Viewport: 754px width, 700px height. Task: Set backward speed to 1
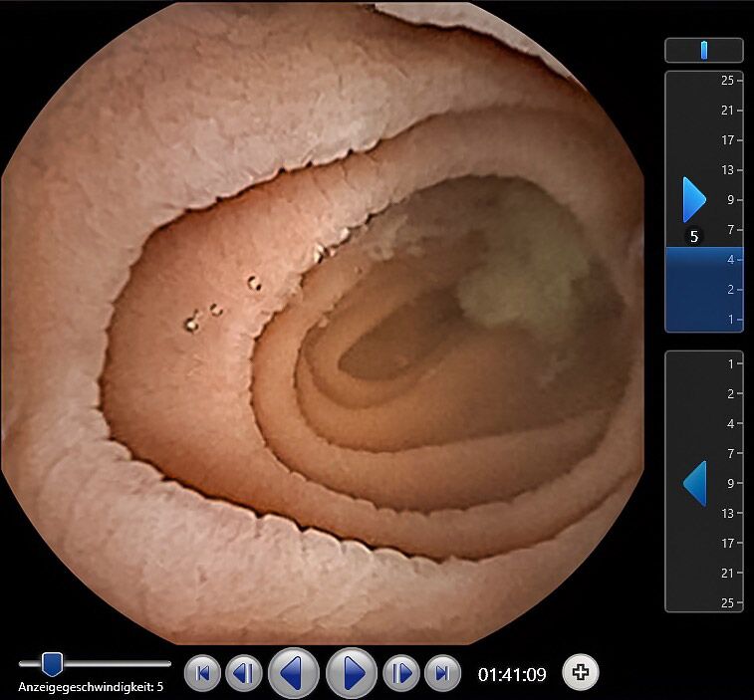[729, 364]
